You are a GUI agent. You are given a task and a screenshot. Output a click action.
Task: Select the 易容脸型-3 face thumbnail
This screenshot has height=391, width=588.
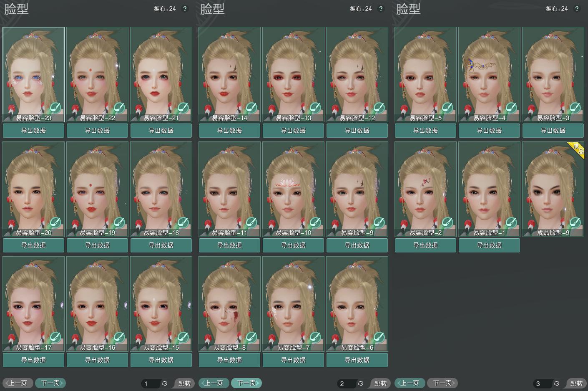[553, 74]
